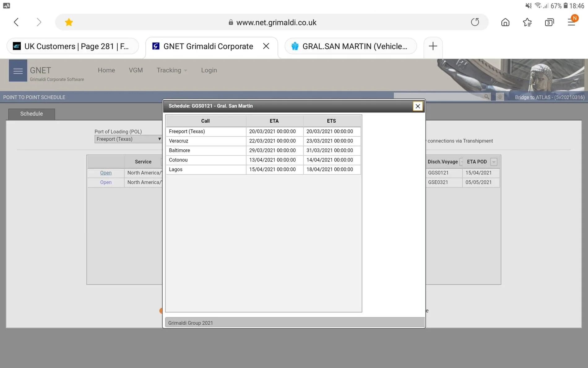Click the GGS0121 Disch.Voyage cell
The image size is (588, 368).
tap(444, 173)
